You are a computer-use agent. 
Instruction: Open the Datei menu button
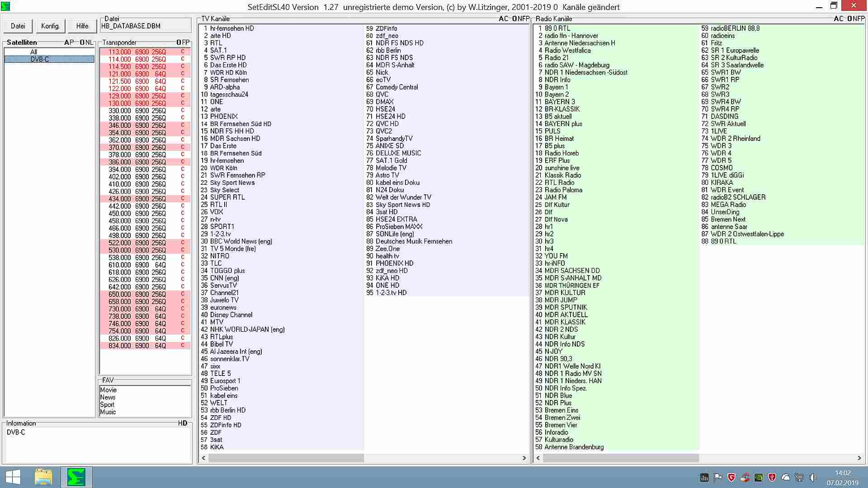18,26
